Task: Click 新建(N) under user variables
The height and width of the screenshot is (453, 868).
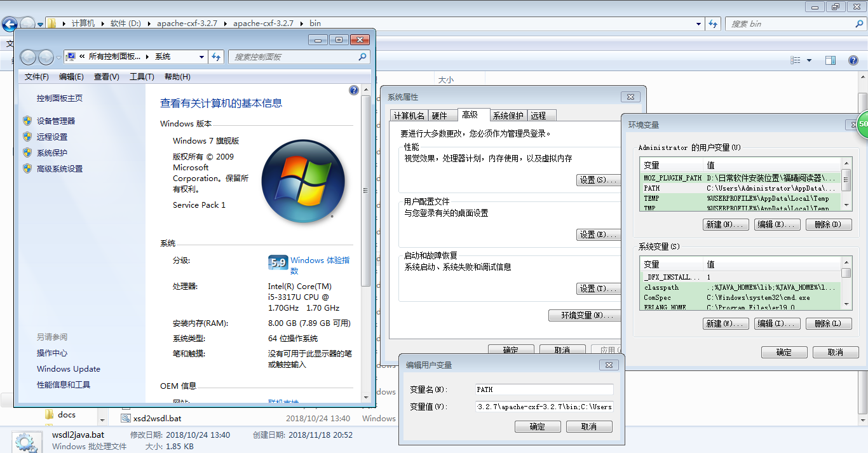Action: 726,225
